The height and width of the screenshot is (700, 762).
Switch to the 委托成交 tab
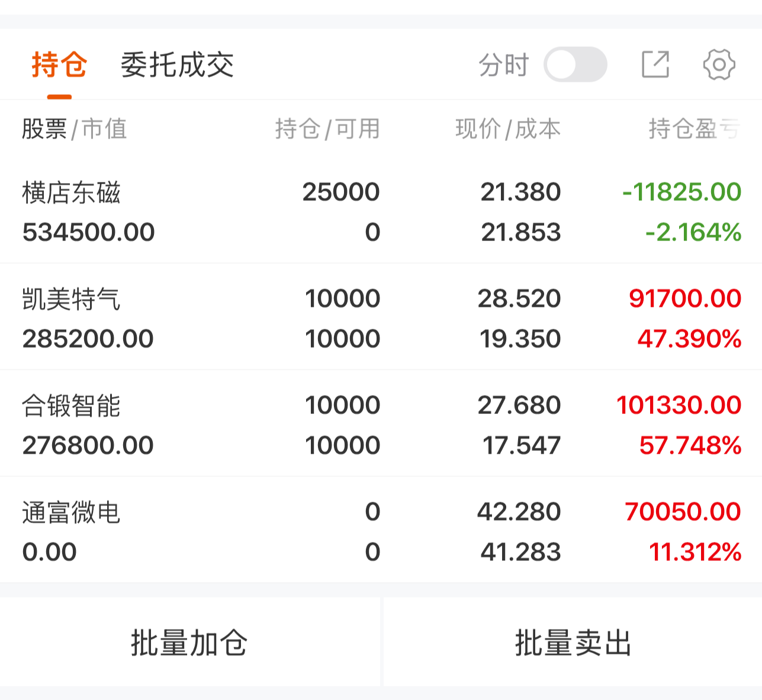pyautogui.click(x=177, y=65)
